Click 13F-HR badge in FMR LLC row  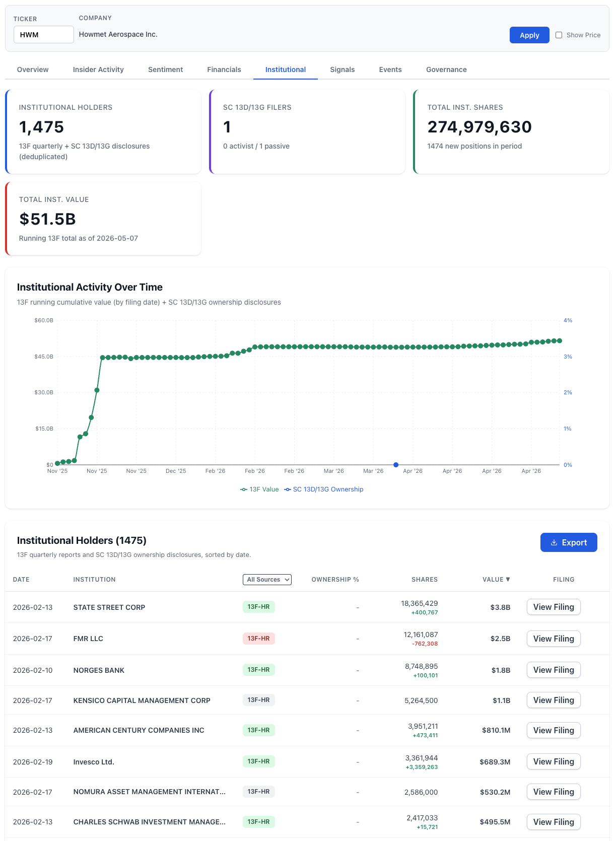point(258,639)
